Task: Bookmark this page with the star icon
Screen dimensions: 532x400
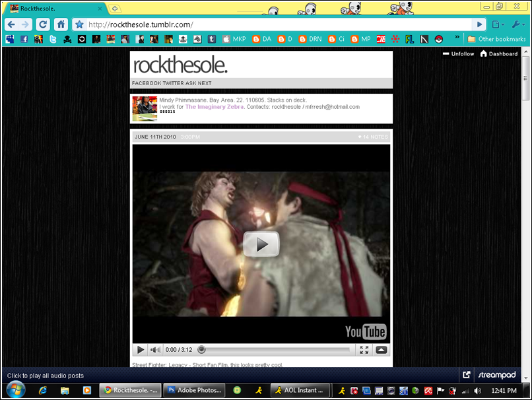Action: [x=79, y=24]
